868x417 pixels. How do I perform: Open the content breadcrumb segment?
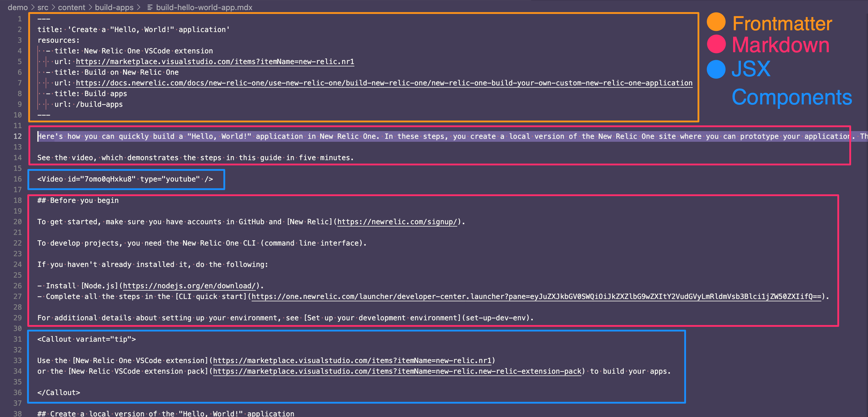point(71,7)
